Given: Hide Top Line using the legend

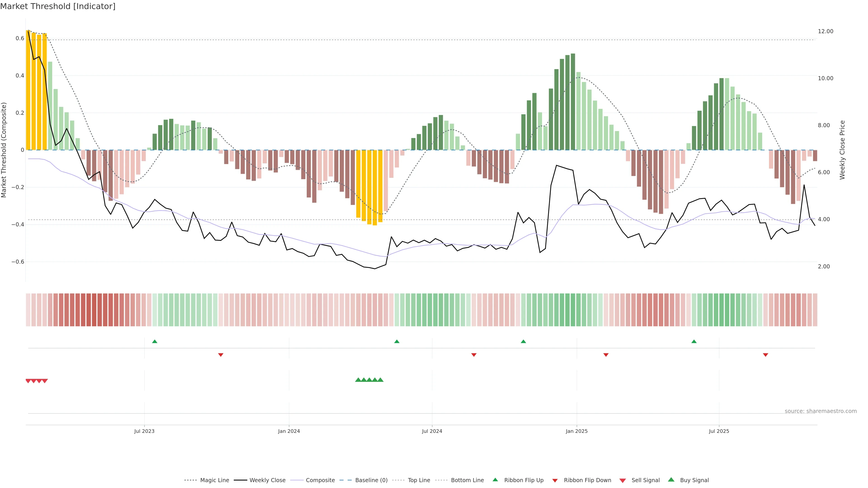Looking at the screenshot, I should [x=419, y=480].
